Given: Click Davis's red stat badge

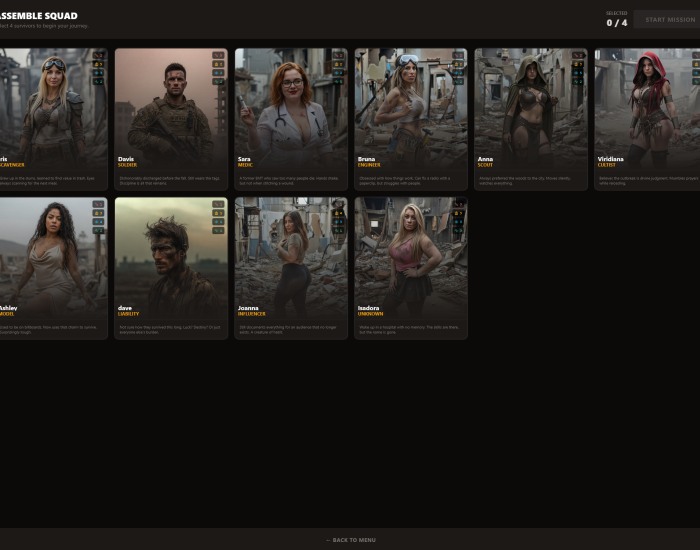Looking at the screenshot, I should click(218, 55).
